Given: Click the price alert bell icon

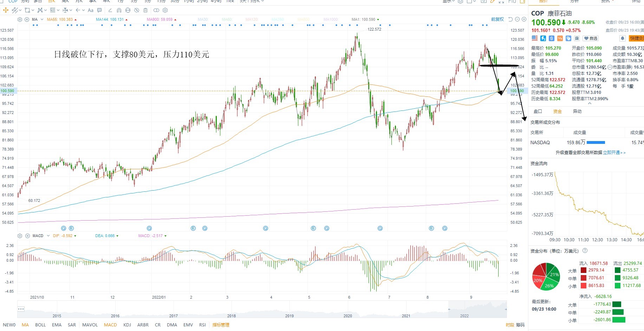Looking at the screenshot, I should [x=623, y=38].
